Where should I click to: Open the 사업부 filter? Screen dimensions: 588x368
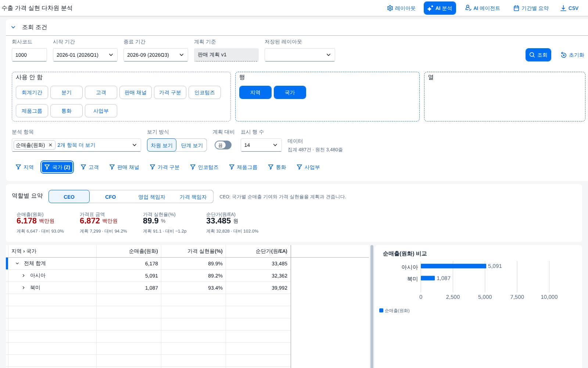click(308, 167)
